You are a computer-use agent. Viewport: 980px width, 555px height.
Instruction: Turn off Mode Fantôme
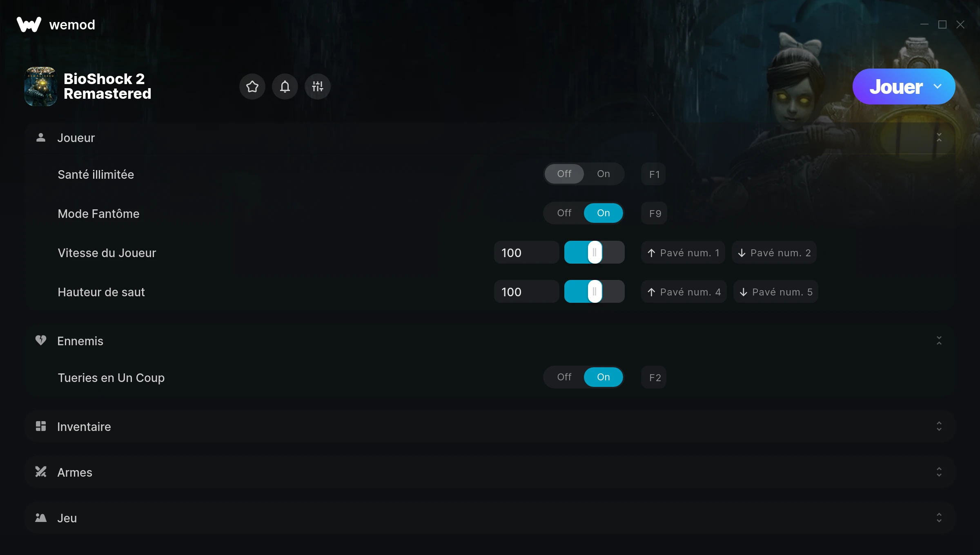pos(564,213)
